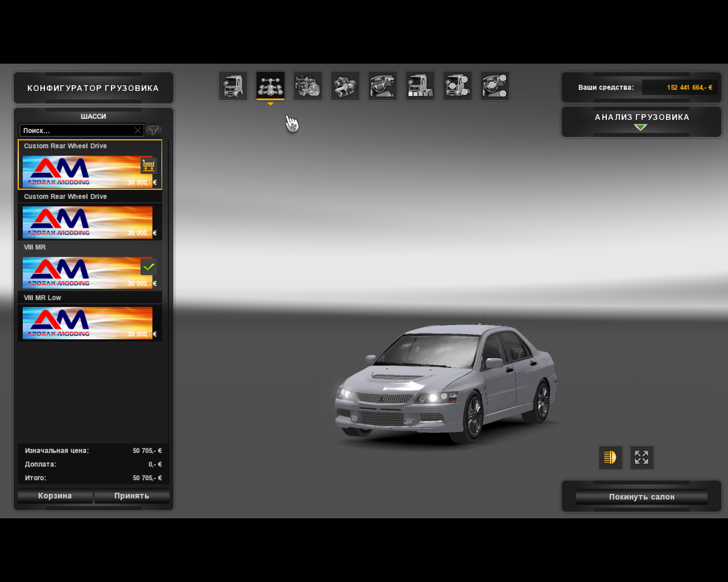The image size is (728, 582).
Task: Click the cart badge on Custom Rear Wheel Drive
Action: coord(148,165)
